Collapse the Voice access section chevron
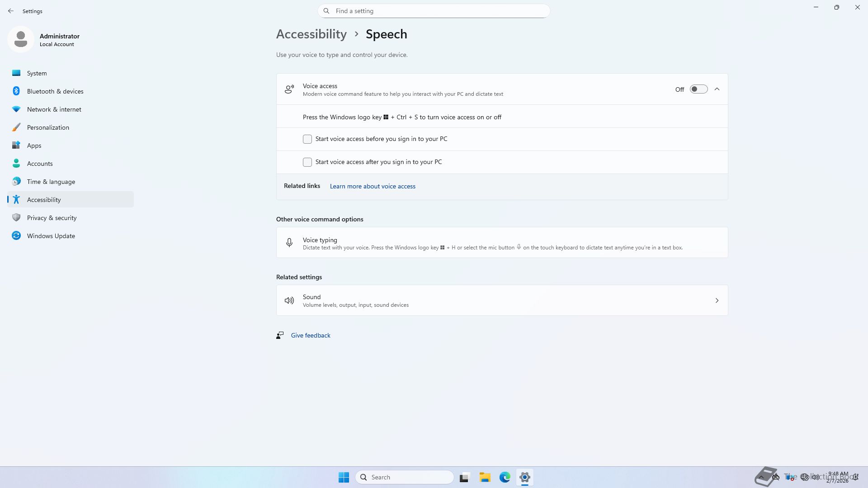868x488 pixels. (x=717, y=89)
